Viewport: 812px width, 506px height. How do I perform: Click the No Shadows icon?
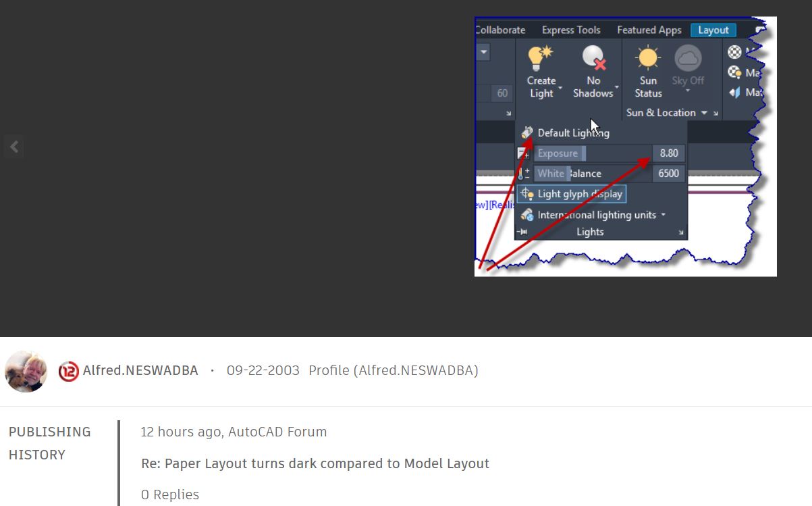pyautogui.click(x=593, y=57)
